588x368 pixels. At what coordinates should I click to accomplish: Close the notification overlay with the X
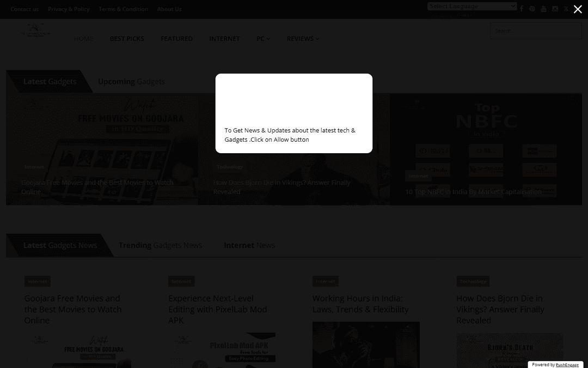(x=578, y=9)
